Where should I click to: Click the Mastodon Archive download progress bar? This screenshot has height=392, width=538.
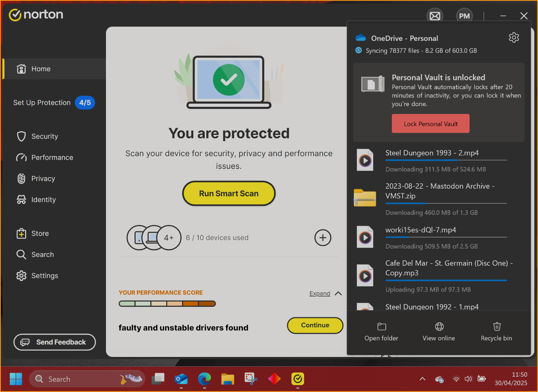[446, 203]
